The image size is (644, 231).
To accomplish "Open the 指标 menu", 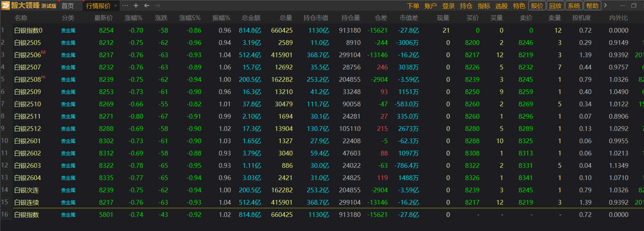I will pos(484,6).
